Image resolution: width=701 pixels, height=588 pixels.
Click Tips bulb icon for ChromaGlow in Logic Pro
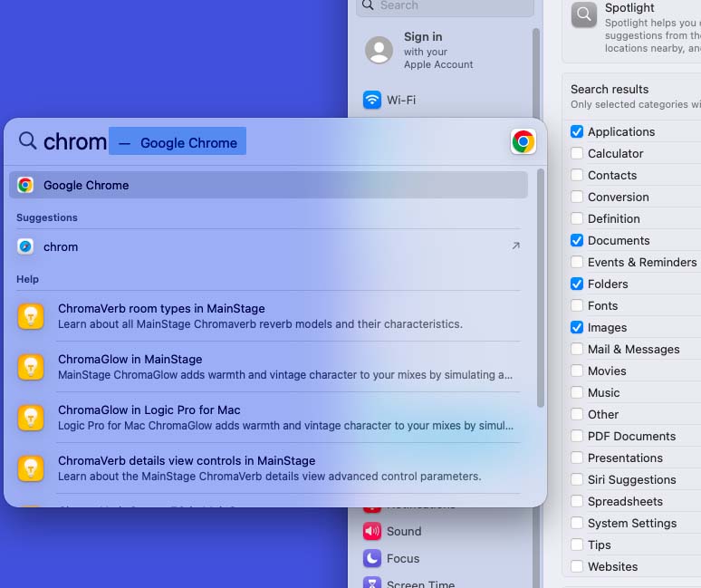click(x=31, y=418)
